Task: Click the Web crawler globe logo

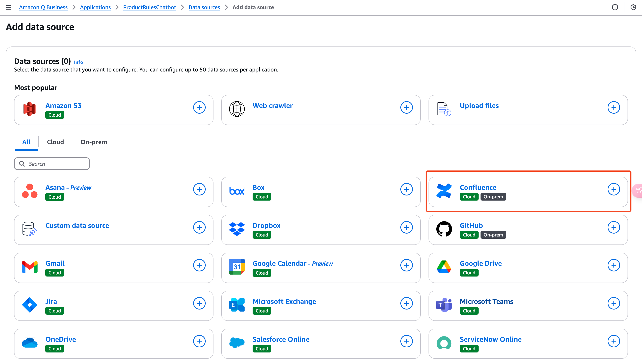Action: 237,109
